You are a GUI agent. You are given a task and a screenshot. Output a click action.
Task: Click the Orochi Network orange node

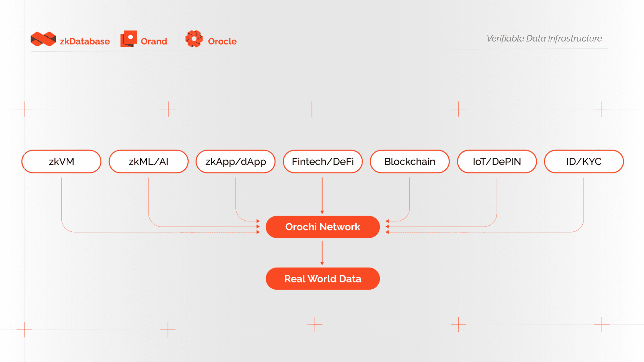tap(322, 227)
